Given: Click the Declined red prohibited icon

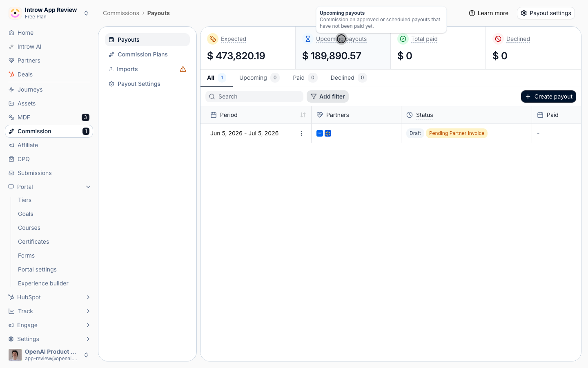Looking at the screenshot, I should [498, 39].
